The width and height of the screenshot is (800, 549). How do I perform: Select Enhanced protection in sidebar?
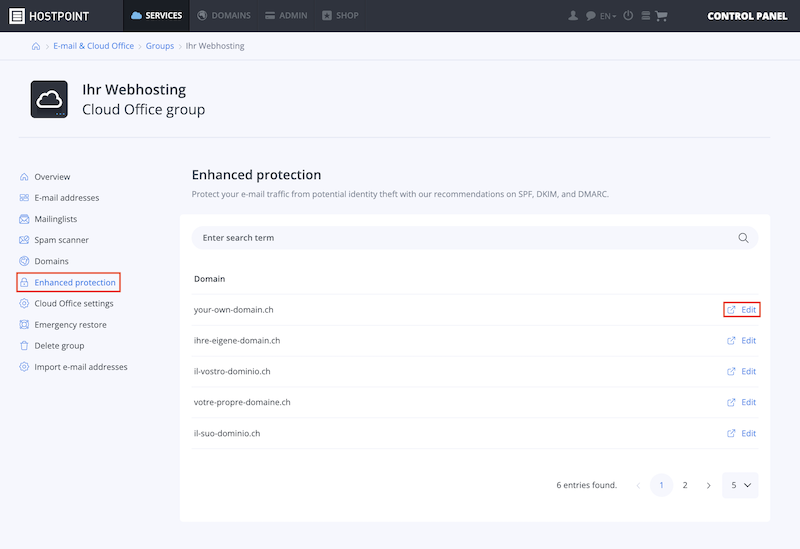pyautogui.click(x=75, y=282)
